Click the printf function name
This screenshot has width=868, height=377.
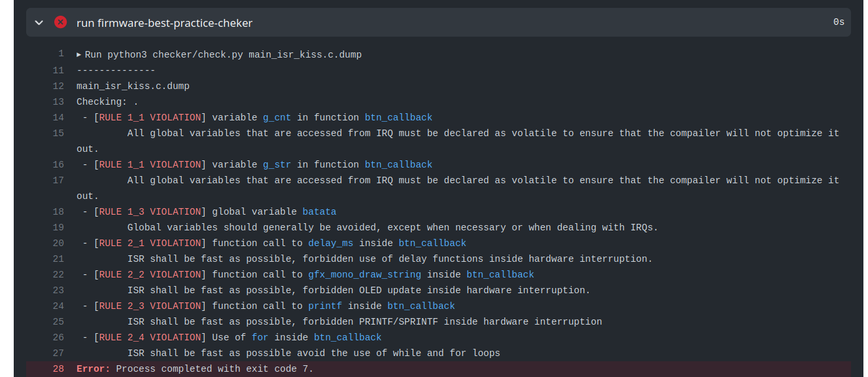coord(325,306)
